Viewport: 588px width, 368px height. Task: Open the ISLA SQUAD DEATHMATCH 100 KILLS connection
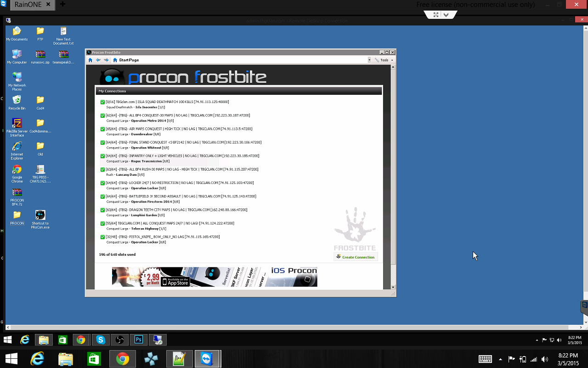167,102
